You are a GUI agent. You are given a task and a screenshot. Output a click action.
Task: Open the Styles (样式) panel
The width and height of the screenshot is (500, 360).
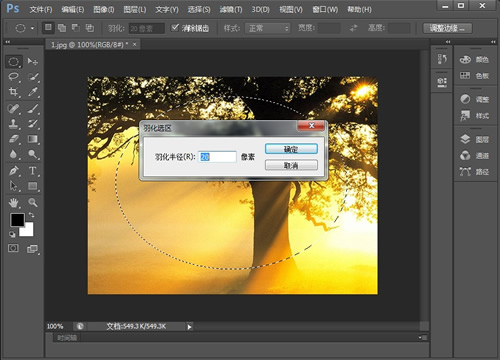pos(474,115)
